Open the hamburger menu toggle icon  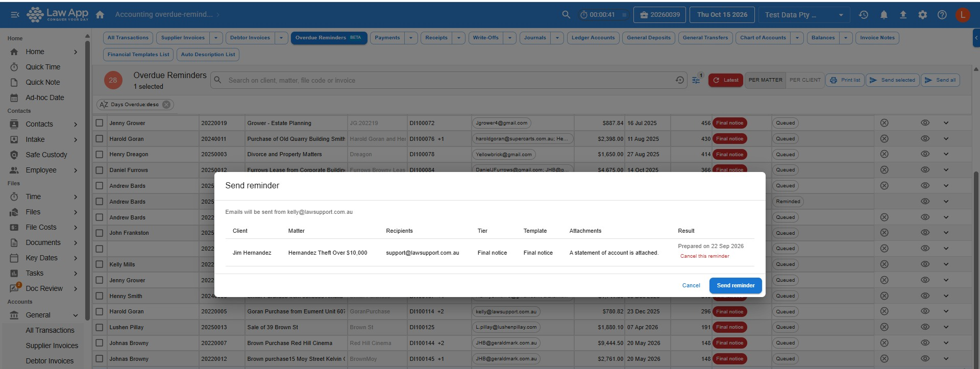(15, 15)
